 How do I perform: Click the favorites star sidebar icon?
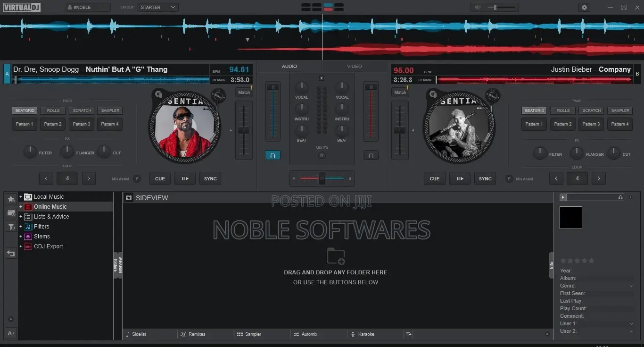tap(11, 199)
